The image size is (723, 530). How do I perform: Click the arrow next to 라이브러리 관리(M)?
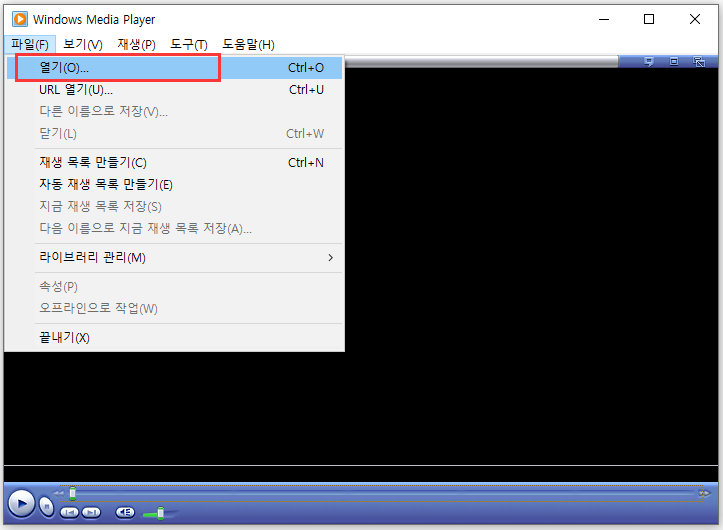point(331,257)
